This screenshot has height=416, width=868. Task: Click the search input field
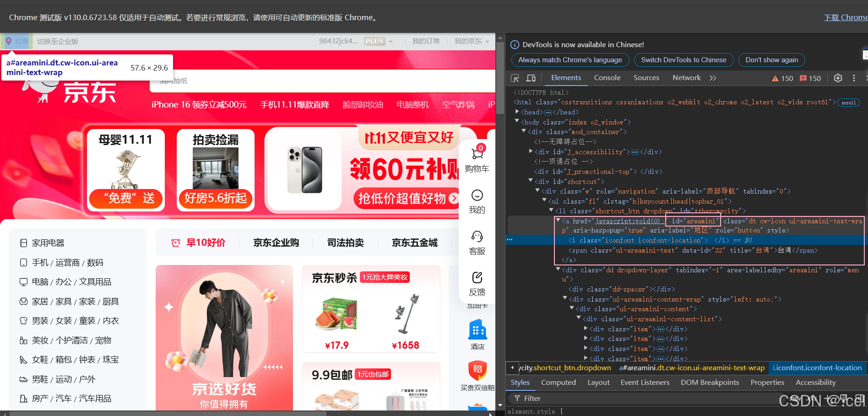[x=322, y=81]
